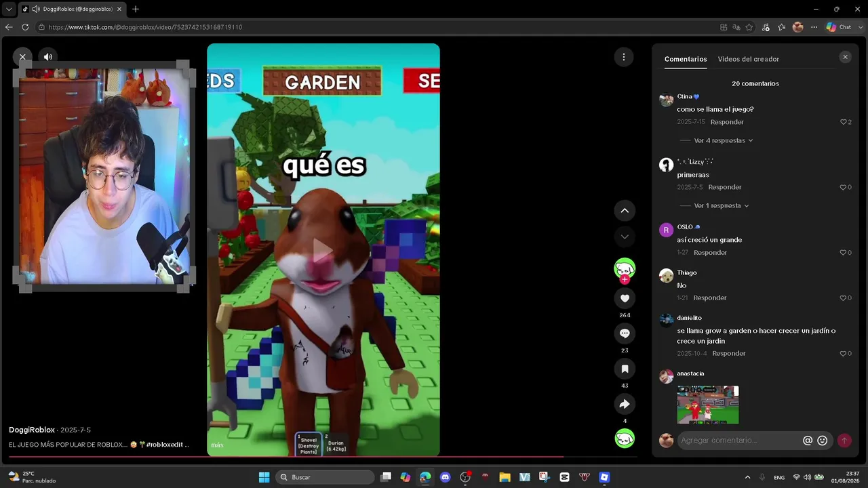This screenshot has width=868, height=488.
Task: Reload the TikTok page
Action: tap(25, 27)
